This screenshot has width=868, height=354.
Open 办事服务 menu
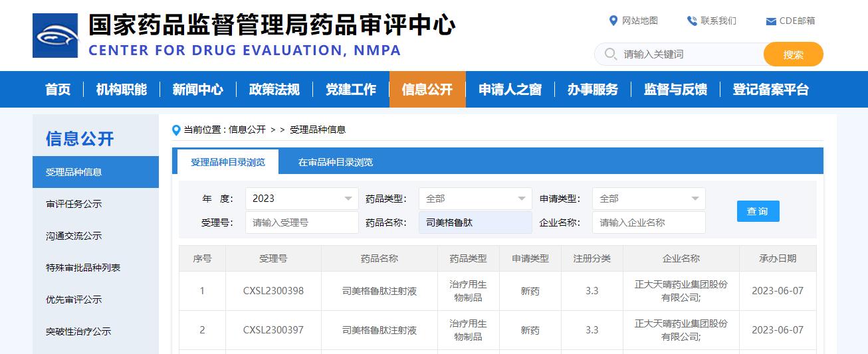pos(593,90)
